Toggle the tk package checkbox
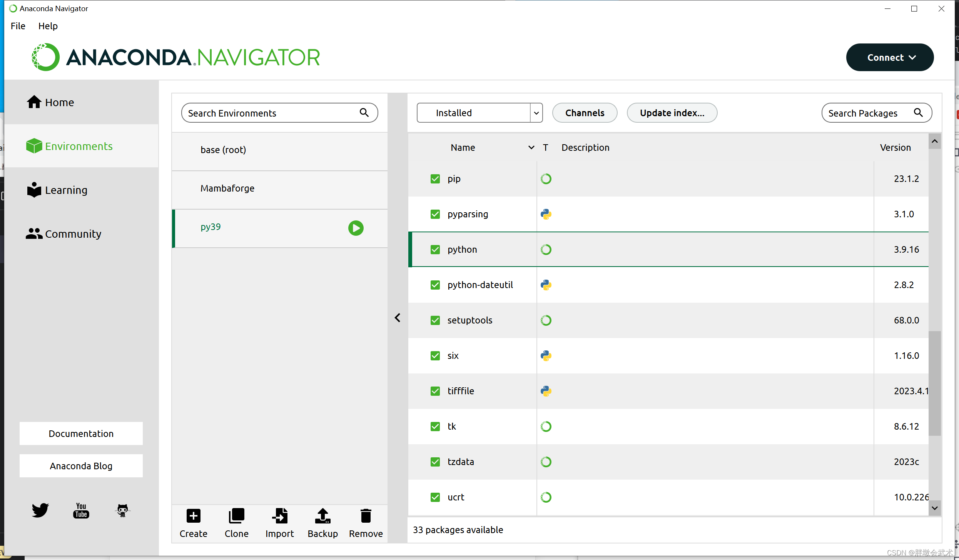The width and height of the screenshot is (959, 560). click(x=435, y=427)
